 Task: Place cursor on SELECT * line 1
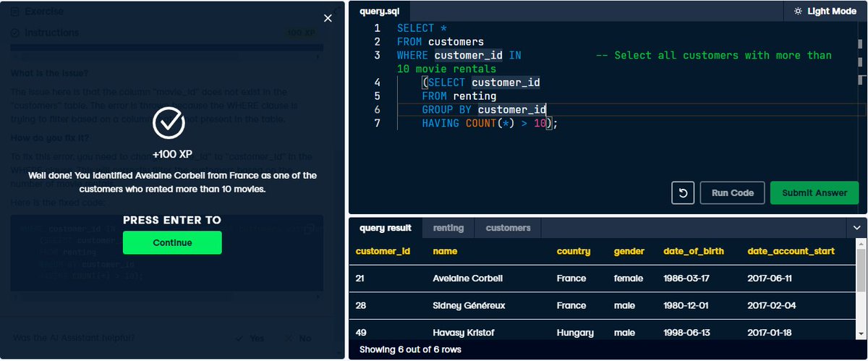coord(422,27)
